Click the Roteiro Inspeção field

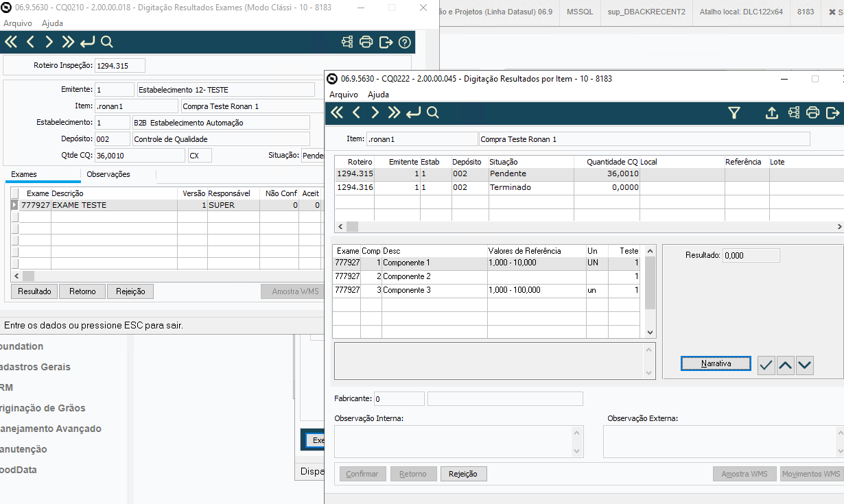(x=120, y=66)
